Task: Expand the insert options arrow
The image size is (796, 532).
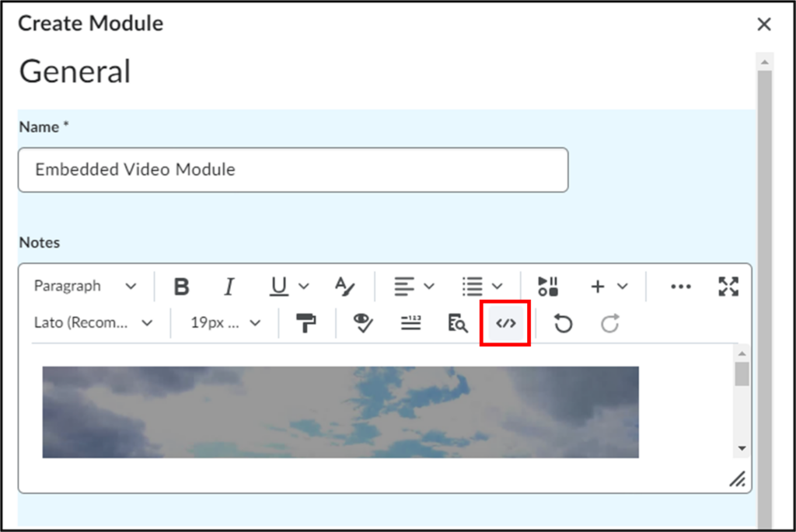Action: pos(623,287)
